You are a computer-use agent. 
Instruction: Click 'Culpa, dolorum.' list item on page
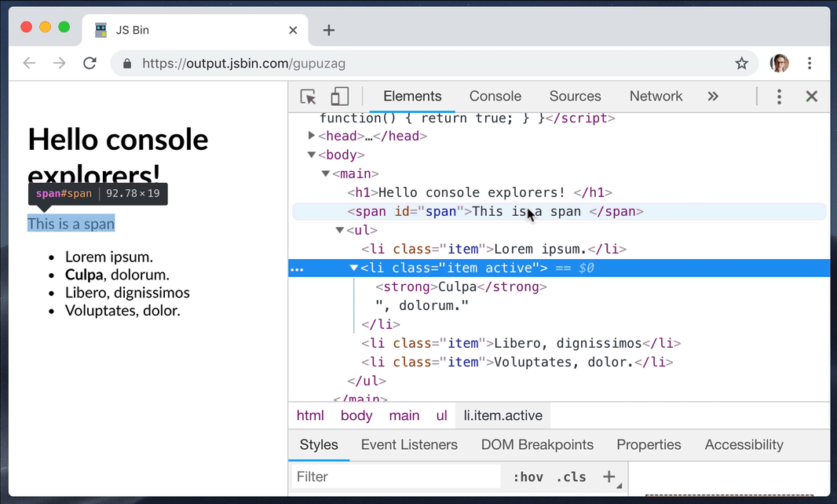(117, 275)
